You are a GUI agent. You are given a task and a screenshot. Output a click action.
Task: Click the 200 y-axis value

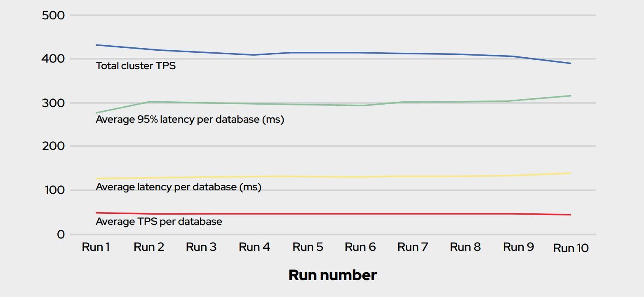click(x=54, y=146)
